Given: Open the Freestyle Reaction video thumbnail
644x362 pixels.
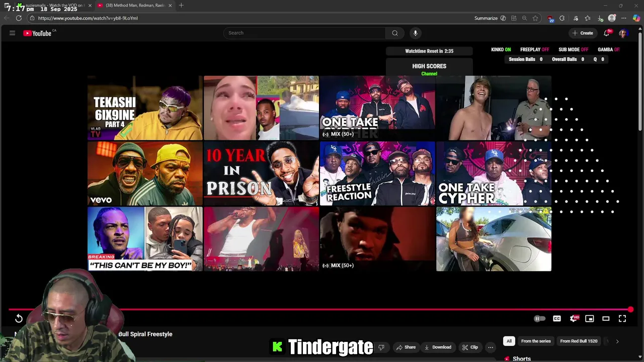Looking at the screenshot, I should coord(377,173).
